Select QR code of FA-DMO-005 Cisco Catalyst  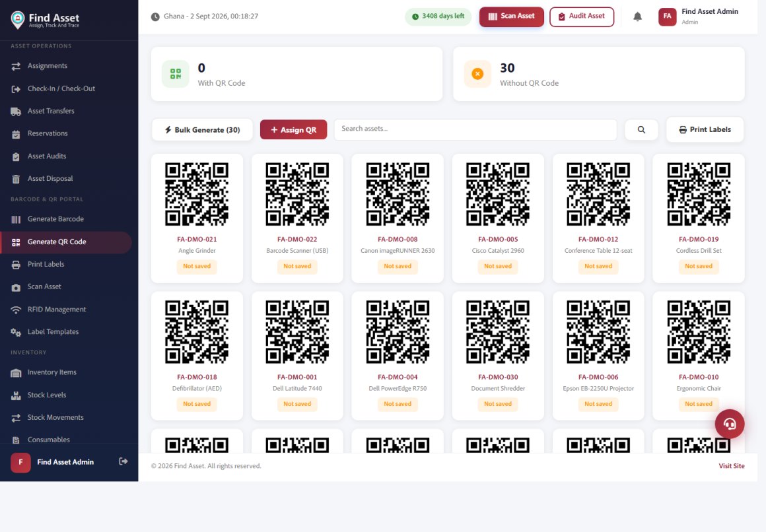click(x=498, y=195)
